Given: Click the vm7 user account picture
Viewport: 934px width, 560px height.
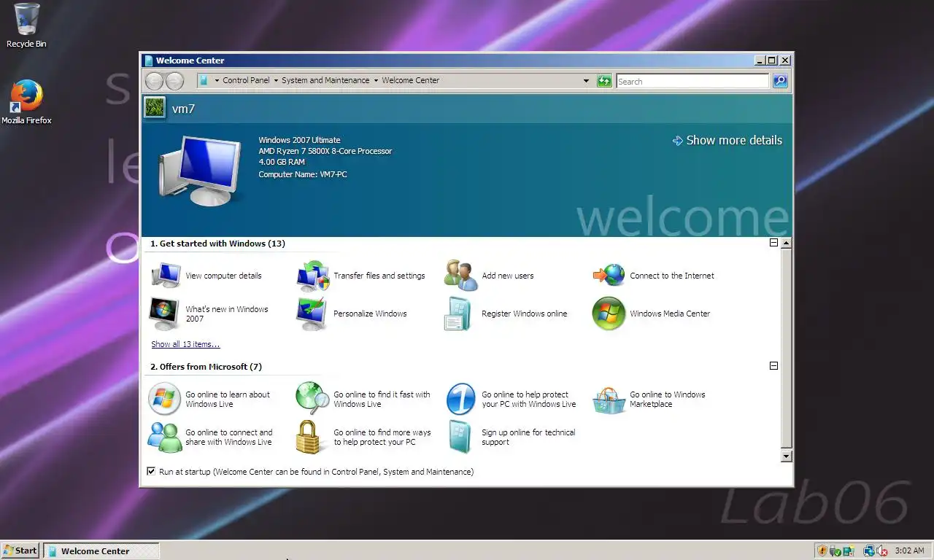Looking at the screenshot, I should (x=155, y=108).
